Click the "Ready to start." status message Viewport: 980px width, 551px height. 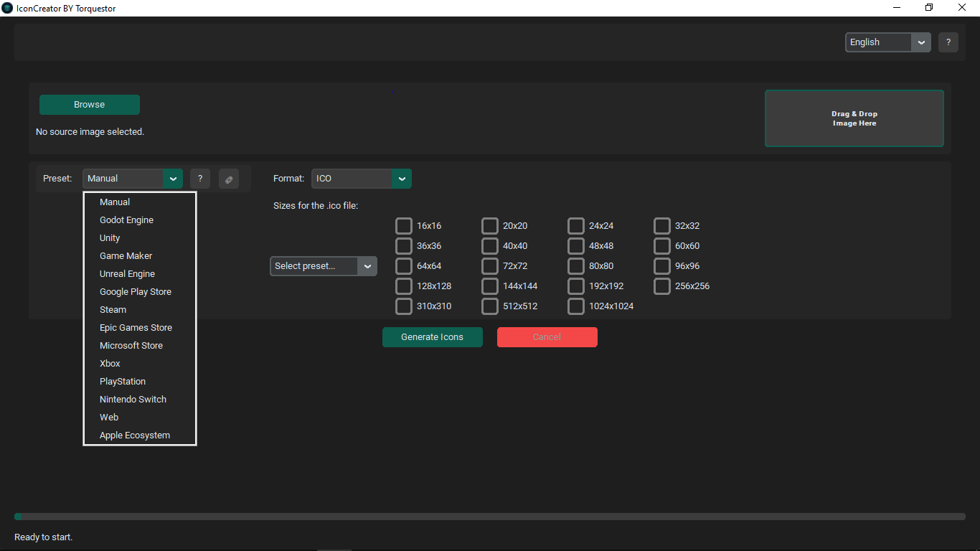(x=44, y=537)
